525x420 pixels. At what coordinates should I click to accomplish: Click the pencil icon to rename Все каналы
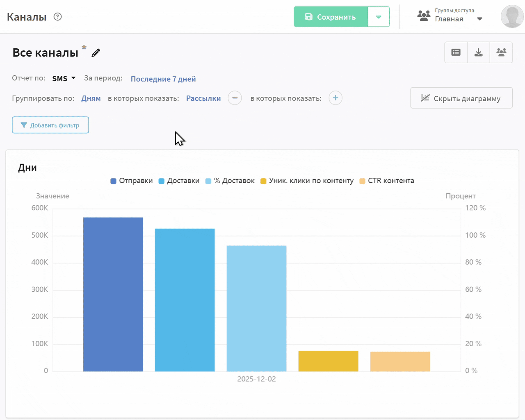[x=96, y=53]
